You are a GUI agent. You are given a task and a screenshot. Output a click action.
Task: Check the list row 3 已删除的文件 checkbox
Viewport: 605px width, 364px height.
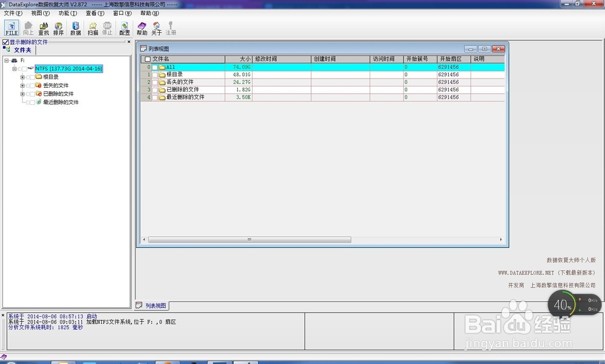pos(155,90)
